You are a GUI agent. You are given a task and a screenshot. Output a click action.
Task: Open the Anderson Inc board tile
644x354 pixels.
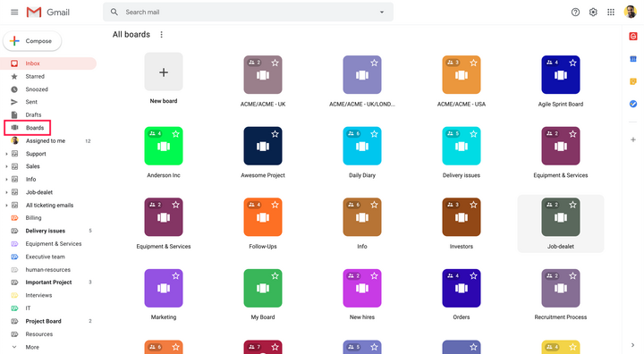(164, 146)
